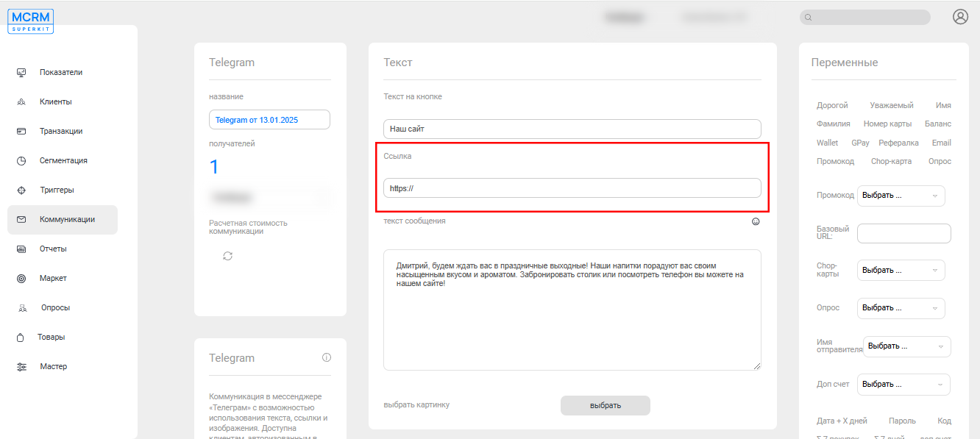Grab the message textarea resize handle
The image size is (980, 439).
pyautogui.click(x=756, y=365)
